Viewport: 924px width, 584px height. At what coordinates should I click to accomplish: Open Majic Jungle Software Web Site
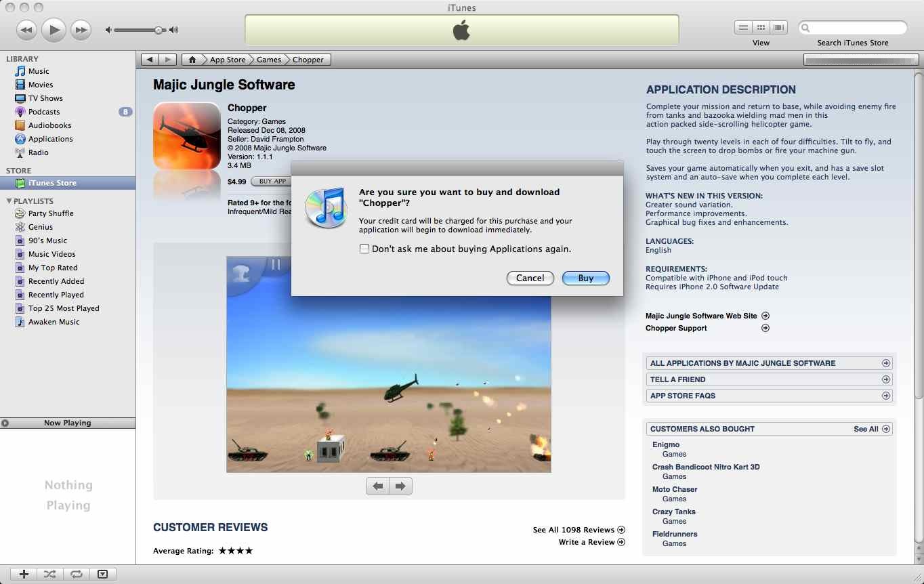pos(707,316)
